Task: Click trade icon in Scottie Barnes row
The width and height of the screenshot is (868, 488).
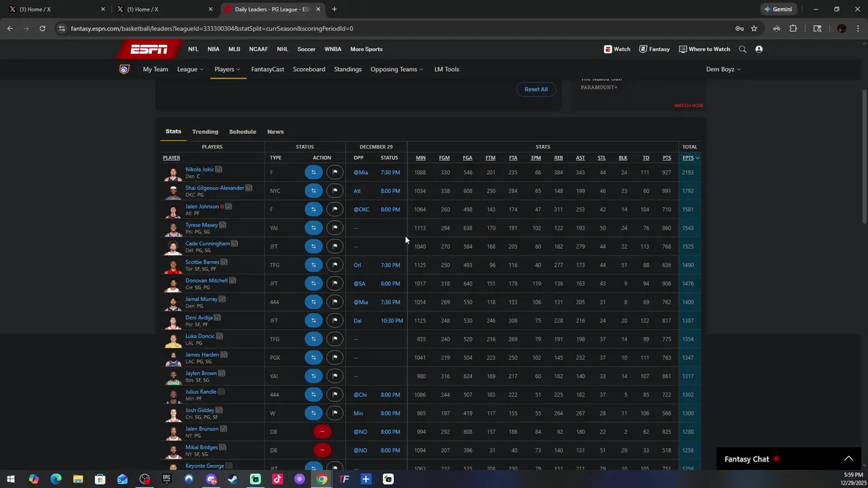Action: point(313,265)
